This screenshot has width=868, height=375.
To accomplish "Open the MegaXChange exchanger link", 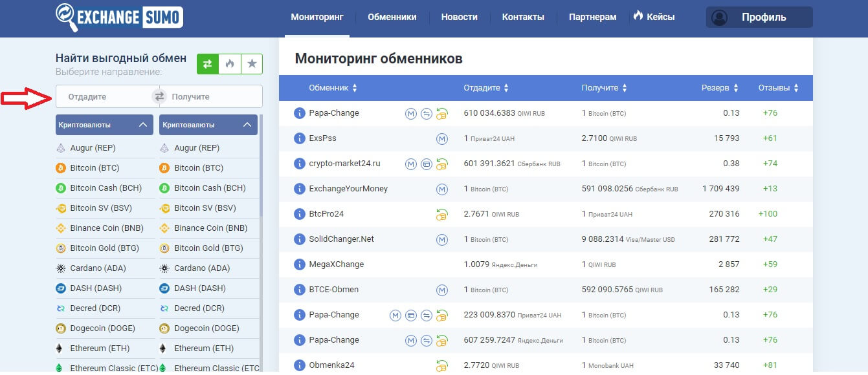I will [337, 264].
